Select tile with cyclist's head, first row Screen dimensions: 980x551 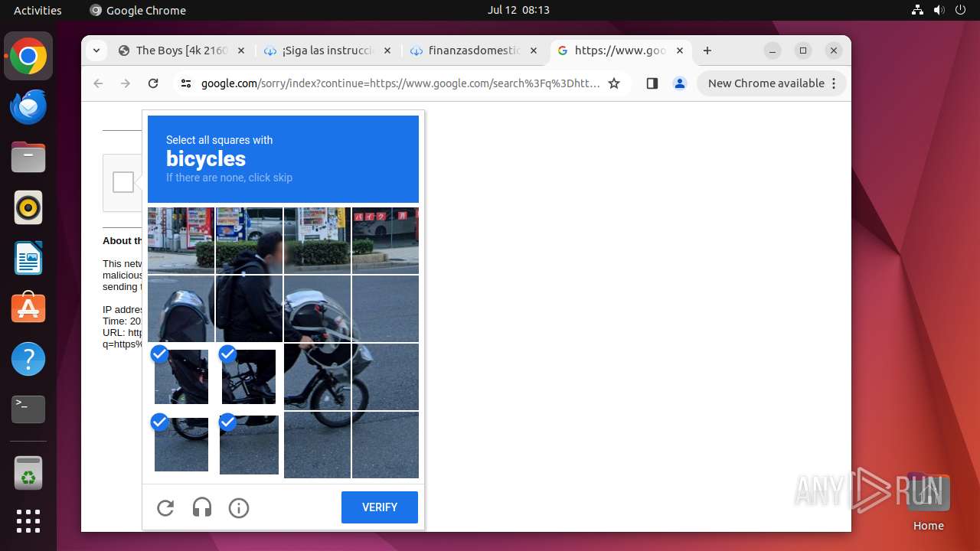pyautogui.click(x=249, y=240)
